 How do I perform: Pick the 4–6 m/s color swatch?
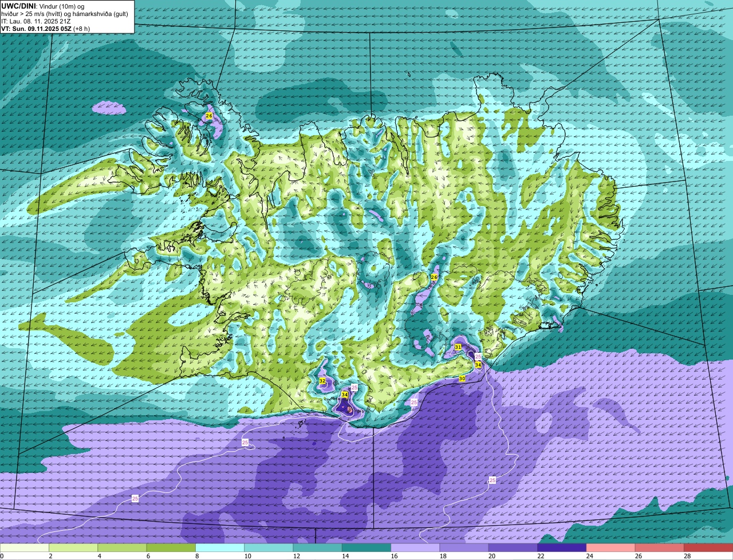tap(122, 548)
